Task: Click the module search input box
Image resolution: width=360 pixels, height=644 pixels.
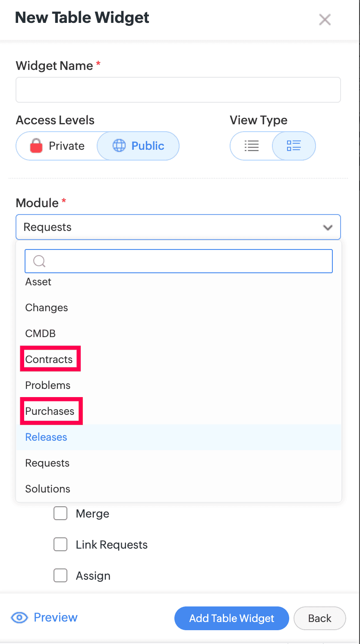Action: point(186,261)
